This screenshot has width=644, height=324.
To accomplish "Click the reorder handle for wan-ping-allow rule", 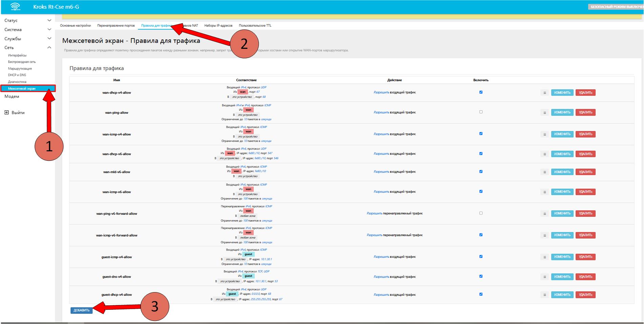I will [x=544, y=113].
